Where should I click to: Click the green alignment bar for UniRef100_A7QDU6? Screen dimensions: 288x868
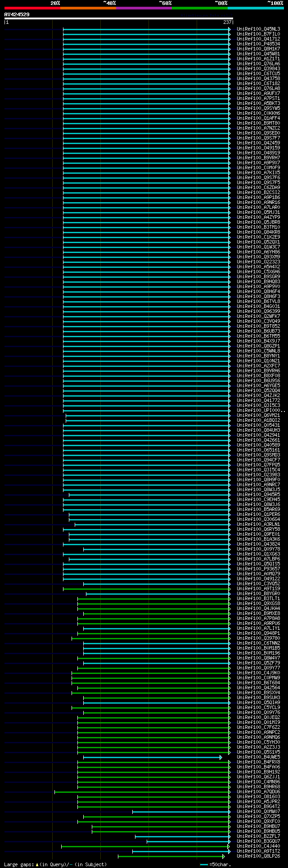click(x=142, y=792)
